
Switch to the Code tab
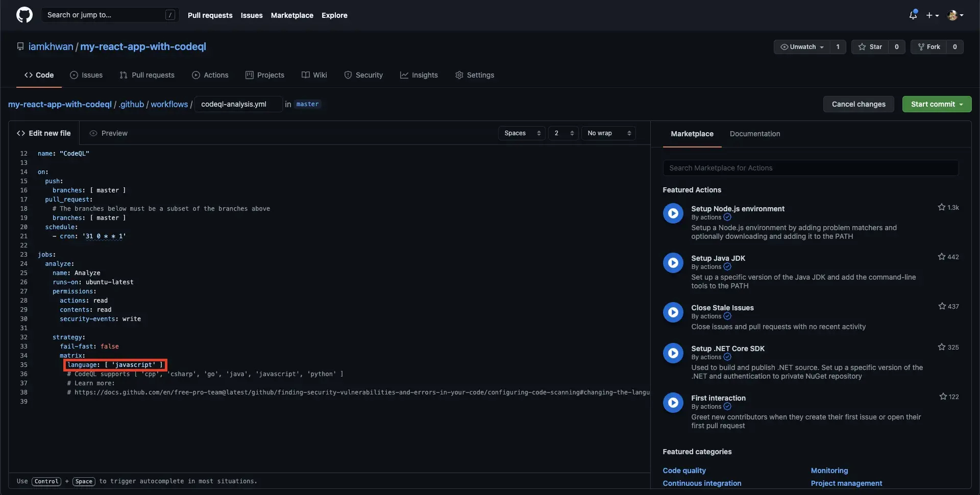pyautogui.click(x=39, y=75)
